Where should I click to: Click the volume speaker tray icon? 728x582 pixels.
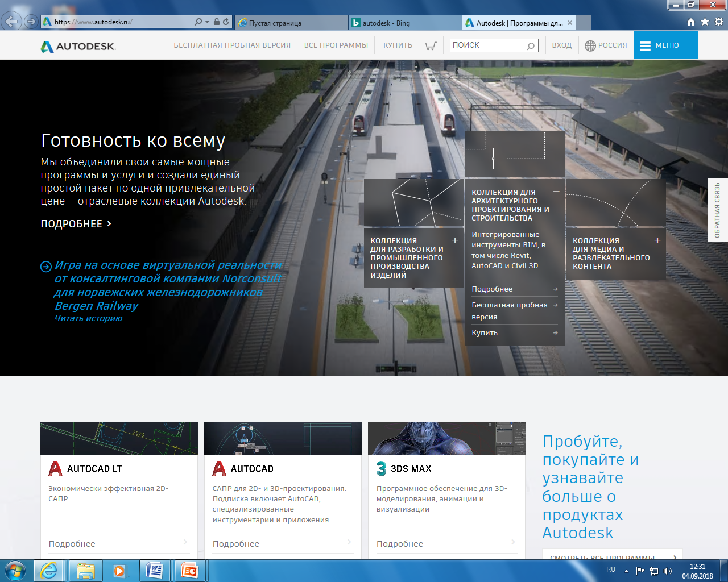[668, 571]
